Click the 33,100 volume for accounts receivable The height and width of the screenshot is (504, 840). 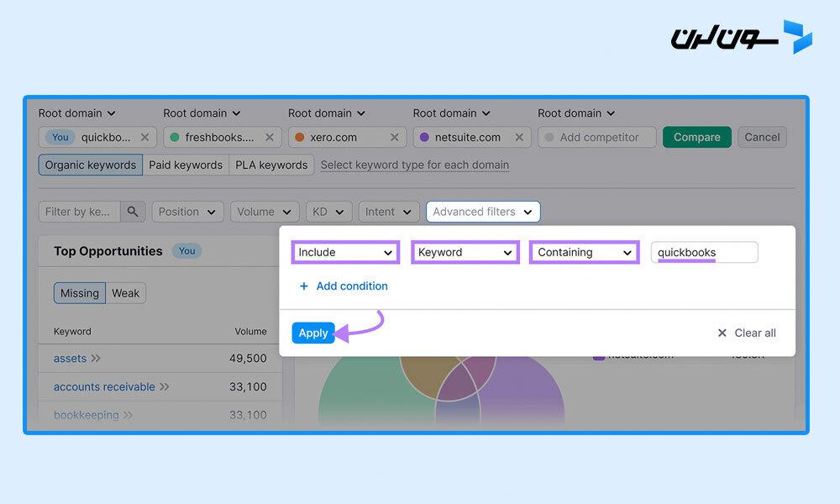248,386
